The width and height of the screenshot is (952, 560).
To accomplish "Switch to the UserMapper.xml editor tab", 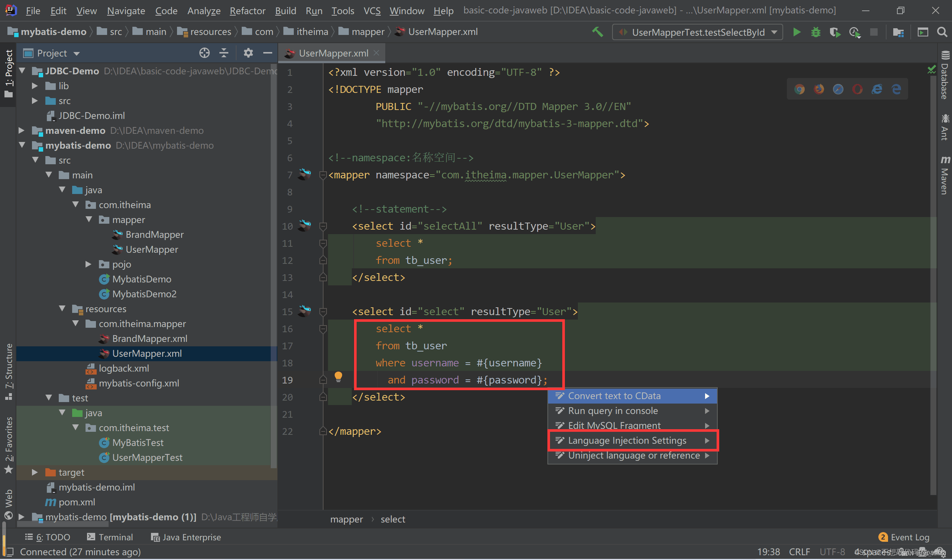I will point(331,53).
